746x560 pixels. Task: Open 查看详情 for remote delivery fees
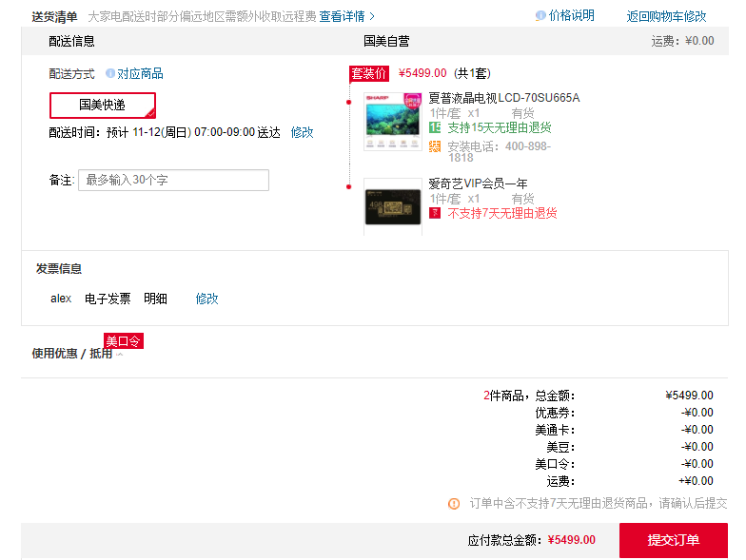point(342,17)
